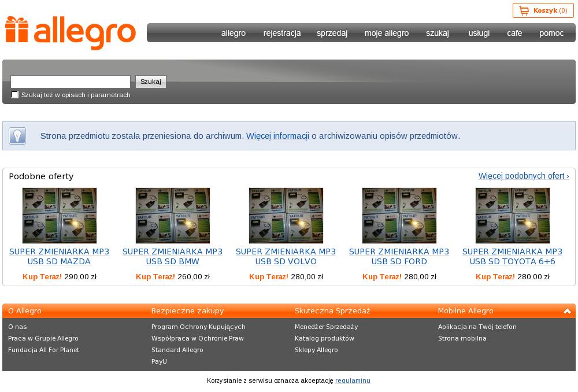Click the 290,00 zł Kup Teraz price
This screenshot has width=578, height=392.
[x=60, y=277]
